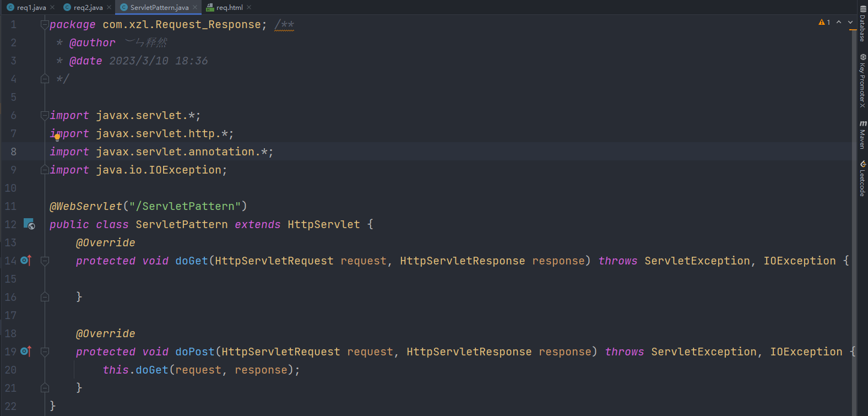The width and height of the screenshot is (868, 416).
Task: Jump to the previous highlighted error arrow
Action: coord(839,22)
